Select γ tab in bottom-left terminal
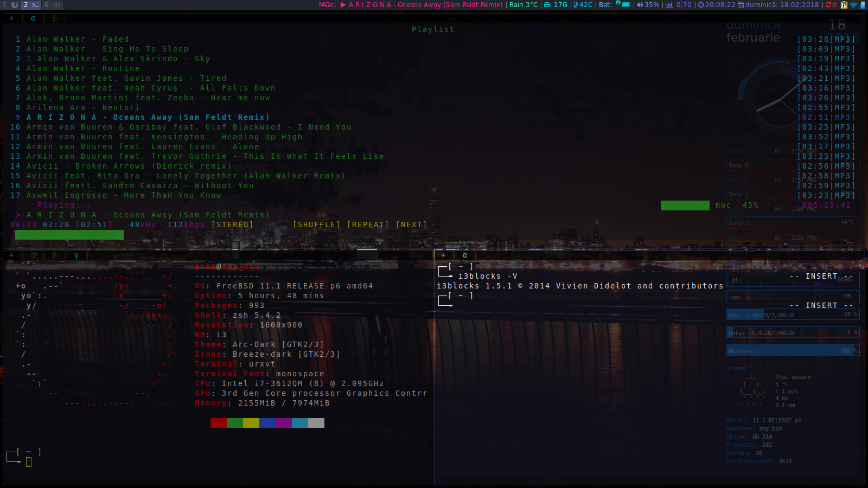This screenshot has height=488, width=868. 76,255
